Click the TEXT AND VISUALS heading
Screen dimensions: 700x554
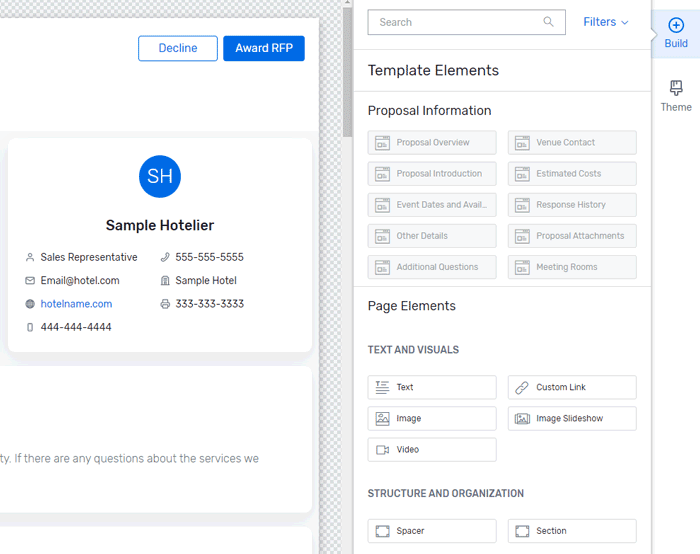pos(413,350)
